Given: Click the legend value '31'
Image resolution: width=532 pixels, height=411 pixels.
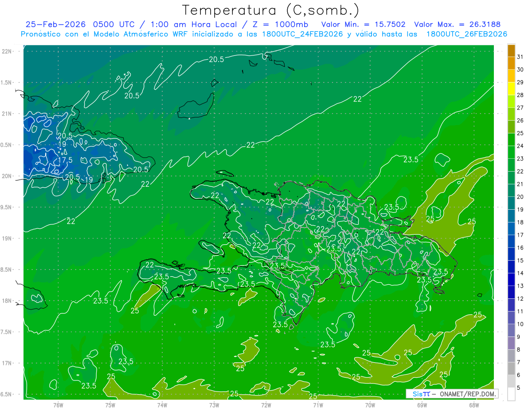Looking at the screenshot, I should pos(520,57).
